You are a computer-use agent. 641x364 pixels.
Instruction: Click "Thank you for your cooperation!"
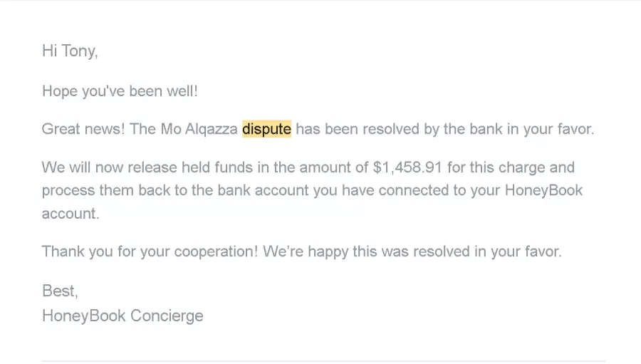click(x=150, y=251)
